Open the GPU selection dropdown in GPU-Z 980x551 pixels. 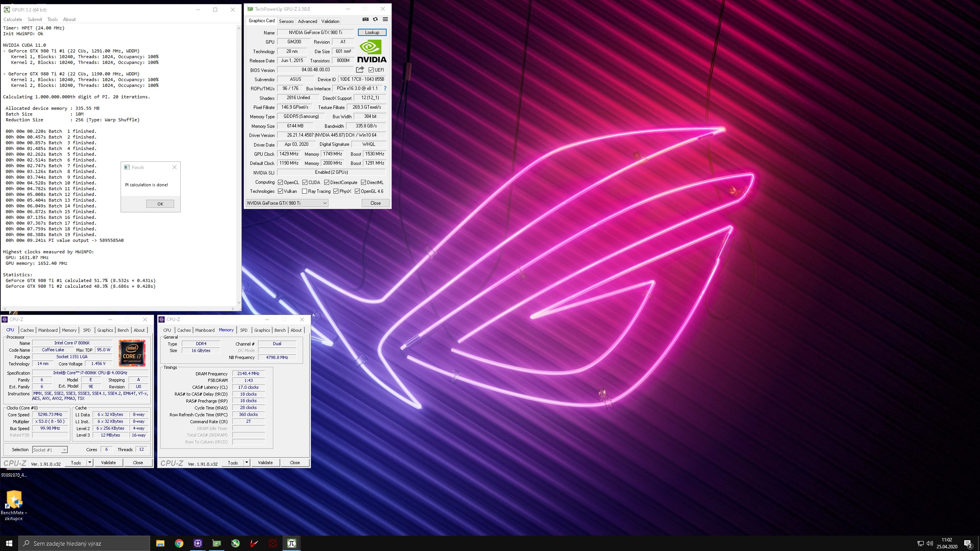coord(287,203)
